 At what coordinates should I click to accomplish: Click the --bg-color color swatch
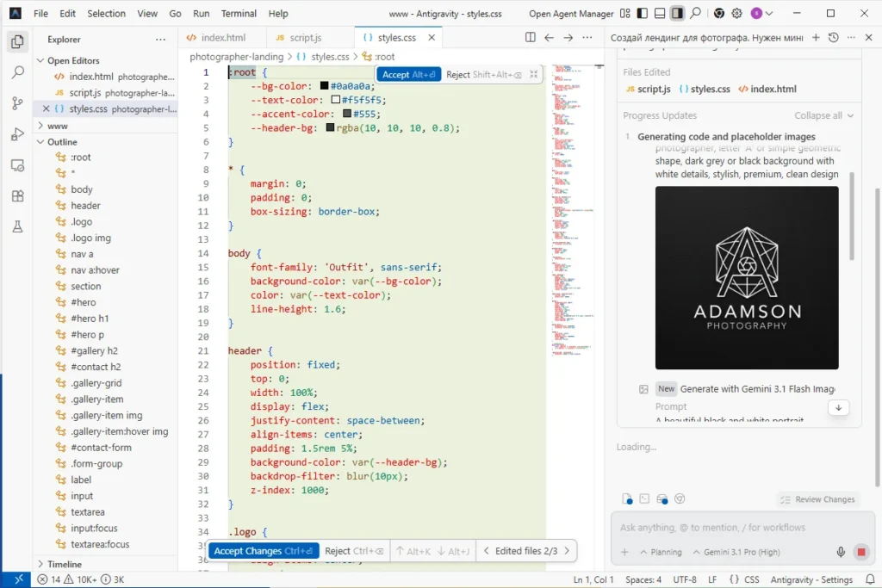click(325, 86)
